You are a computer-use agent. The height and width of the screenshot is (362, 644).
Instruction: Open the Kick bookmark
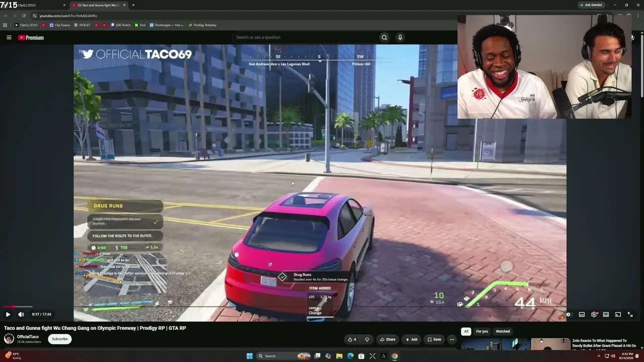click(140, 25)
